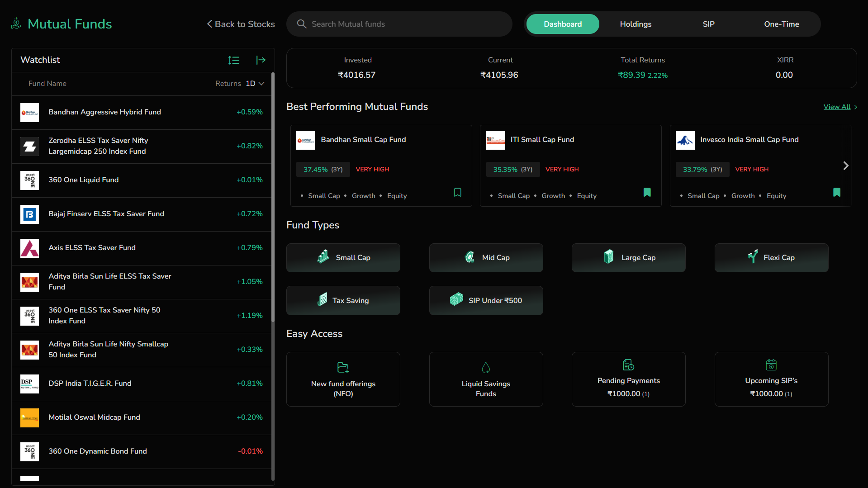Click the XIRR 0.00 value
The height and width of the screenshot is (488, 868).
pyautogui.click(x=784, y=75)
